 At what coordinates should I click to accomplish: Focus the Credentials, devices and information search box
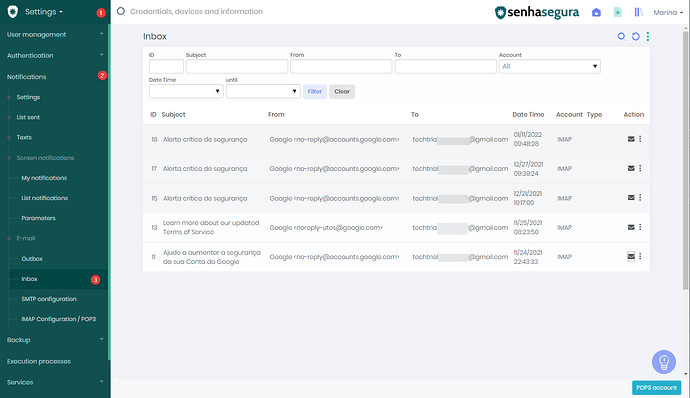pos(196,11)
